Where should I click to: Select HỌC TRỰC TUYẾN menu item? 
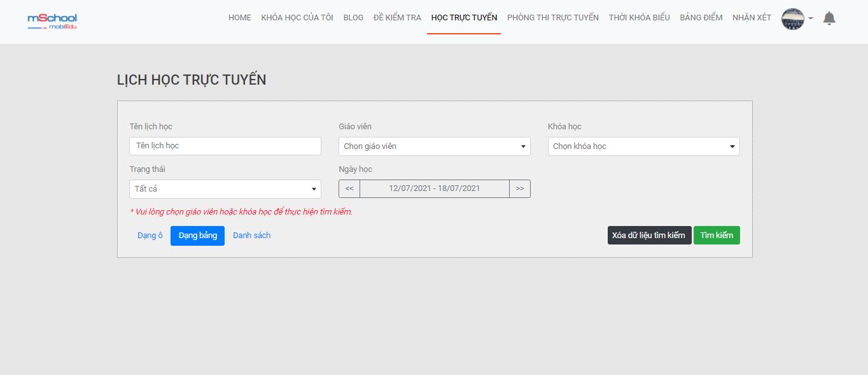tap(464, 18)
